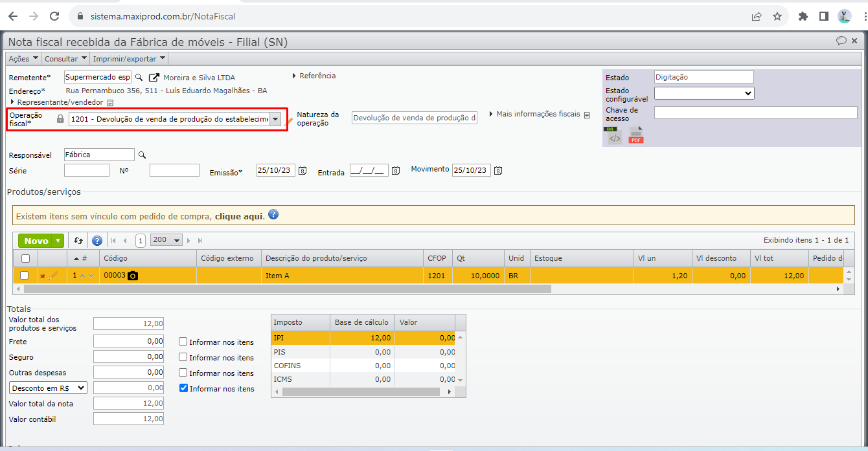Click the help icon in the grid toolbar
868x451 pixels.
[x=97, y=241]
